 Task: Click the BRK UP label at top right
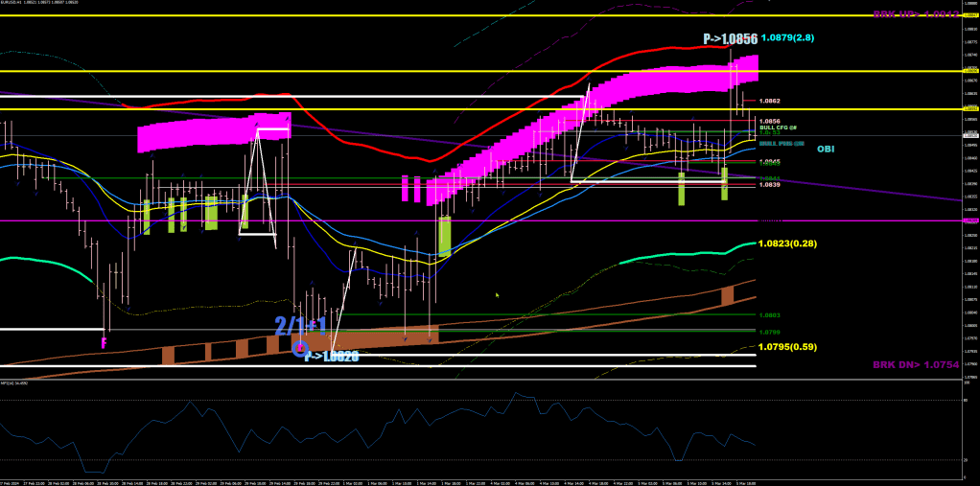(915, 14)
